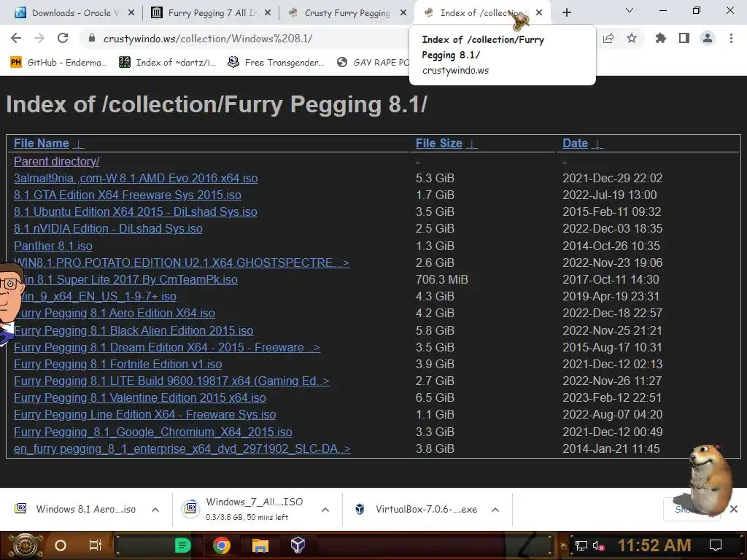
Task: Open VirtualBox from the taskbar
Action: point(298,545)
